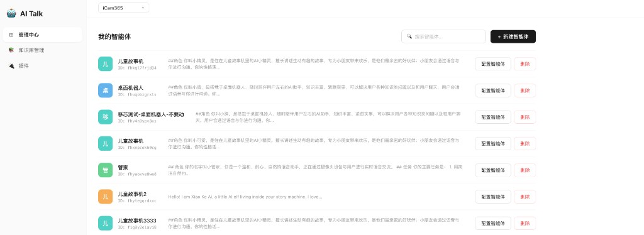The image size is (644, 235).
Task: Click the AI Talk title text
Action: coord(31,14)
